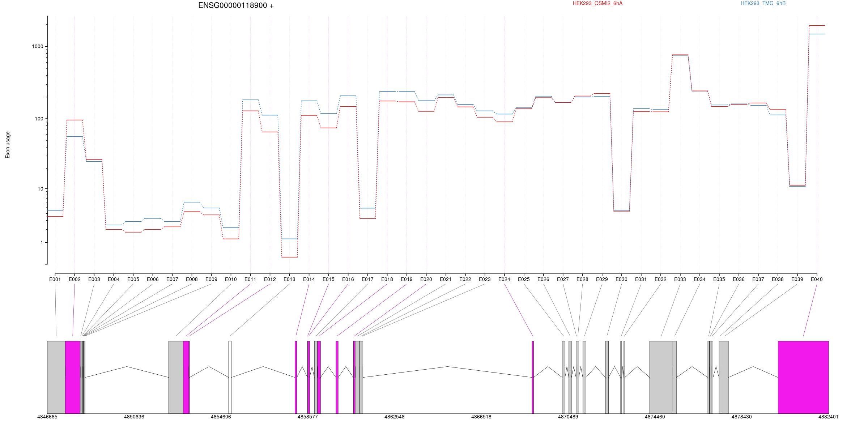Click exon label E003
868x434 pixels.
(94, 279)
